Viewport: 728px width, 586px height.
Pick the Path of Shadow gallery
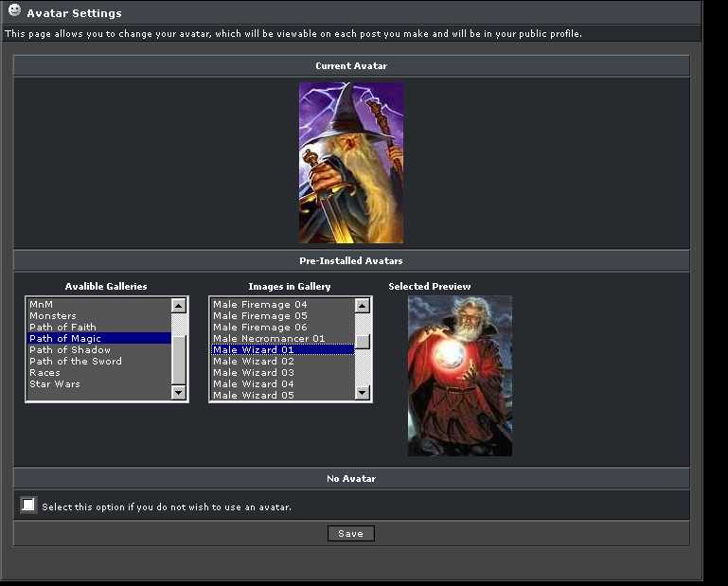click(x=98, y=349)
